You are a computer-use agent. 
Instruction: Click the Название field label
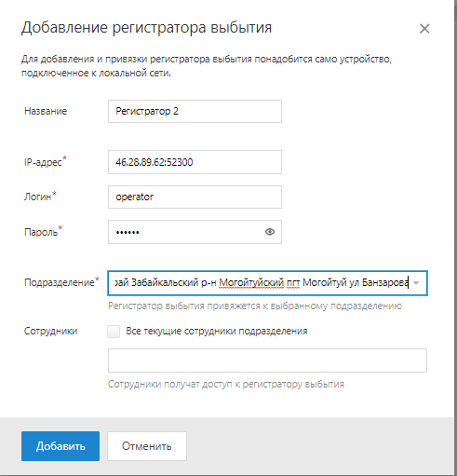(46, 111)
